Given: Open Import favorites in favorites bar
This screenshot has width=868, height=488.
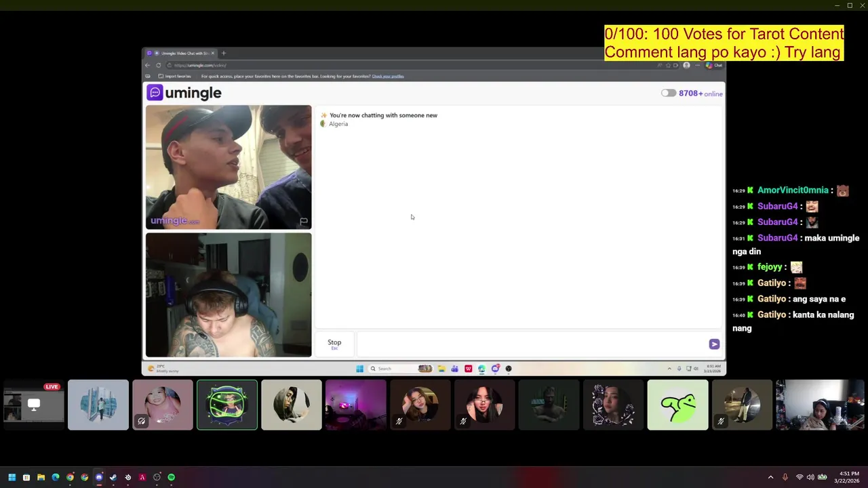Looking at the screenshot, I should tap(174, 76).
